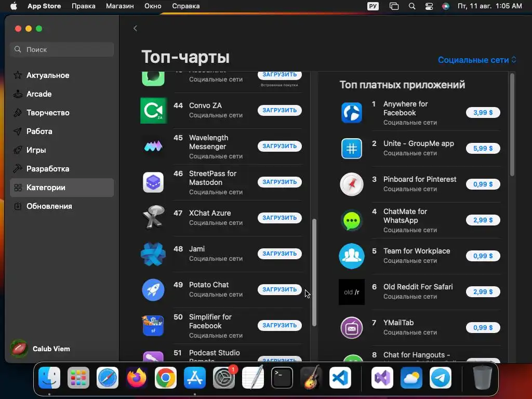Select Работа in the sidebar
The width and height of the screenshot is (532, 399).
coord(62,131)
